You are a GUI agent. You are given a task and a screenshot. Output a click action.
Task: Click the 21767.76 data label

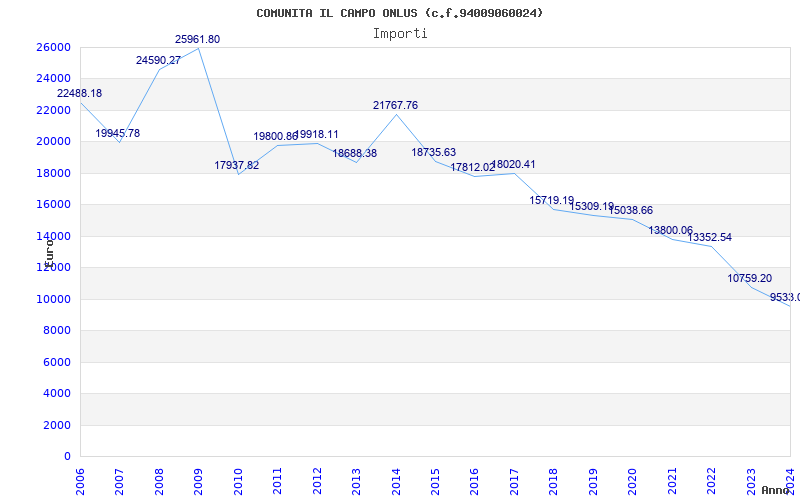395,105
